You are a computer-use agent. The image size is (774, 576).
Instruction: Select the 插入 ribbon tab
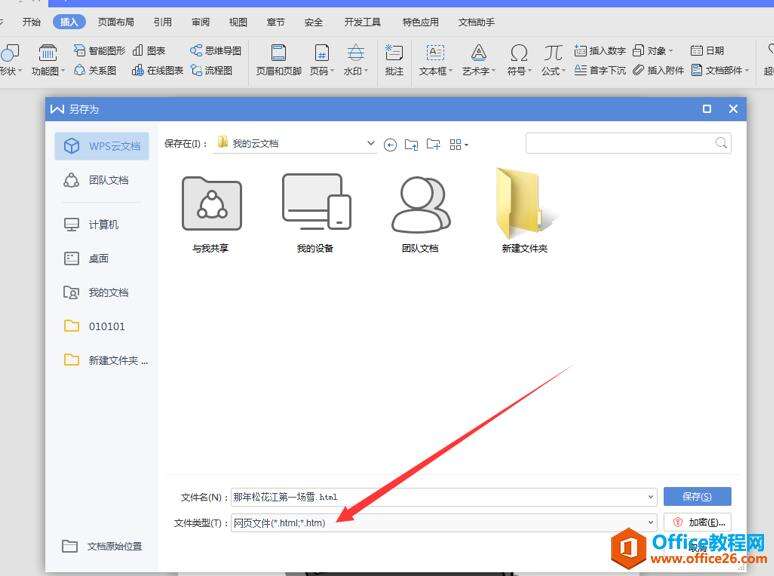tap(69, 22)
